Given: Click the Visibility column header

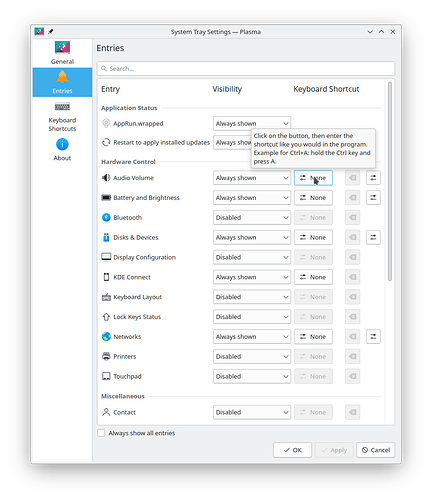Looking at the screenshot, I should coord(227,89).
